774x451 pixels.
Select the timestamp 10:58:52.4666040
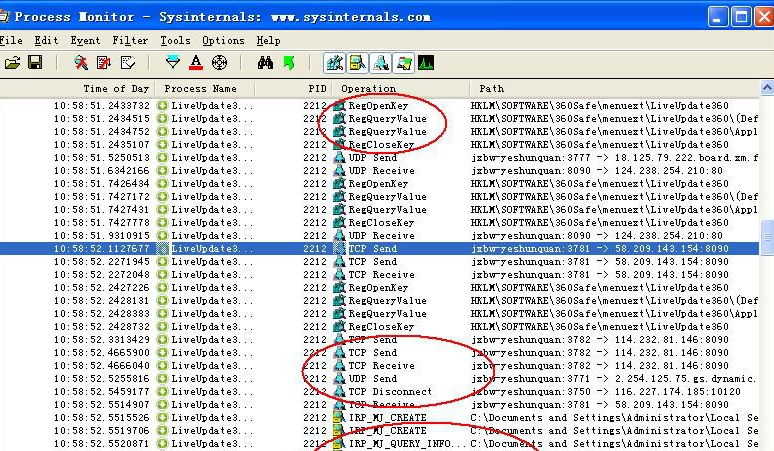(x=102, y=366)
